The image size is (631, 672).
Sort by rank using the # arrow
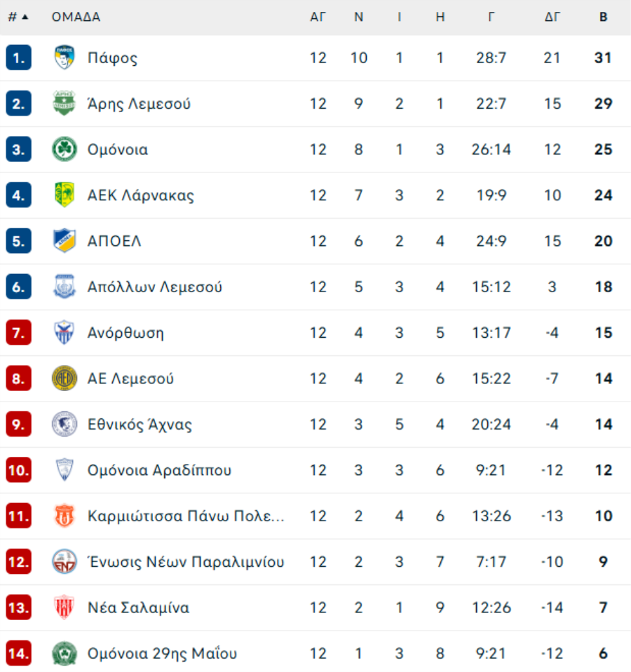[18, 17]
